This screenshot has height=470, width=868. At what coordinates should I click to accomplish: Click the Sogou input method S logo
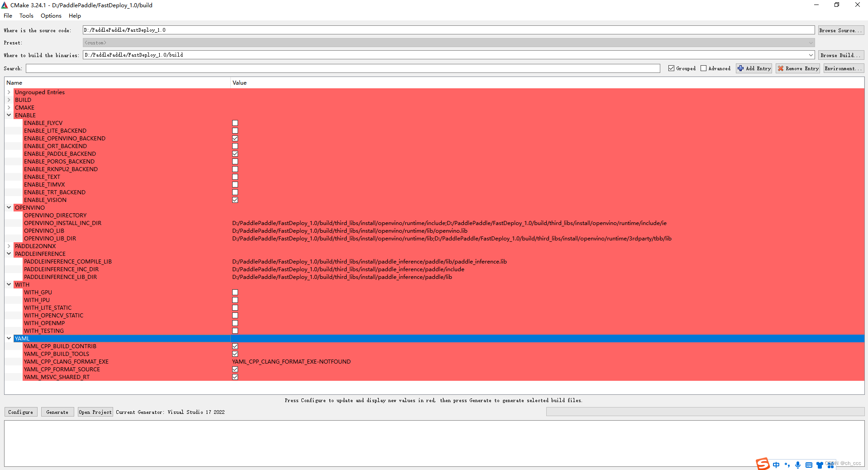763,464
